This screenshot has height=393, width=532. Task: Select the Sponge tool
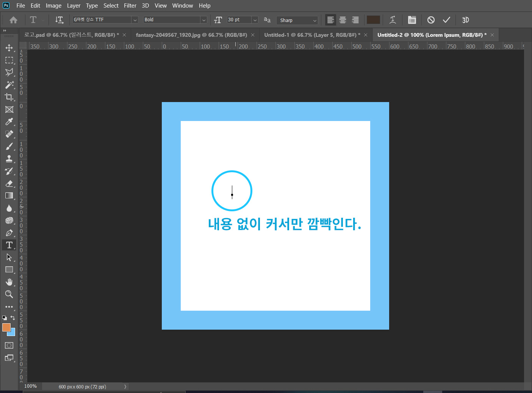tap(9, 220)
